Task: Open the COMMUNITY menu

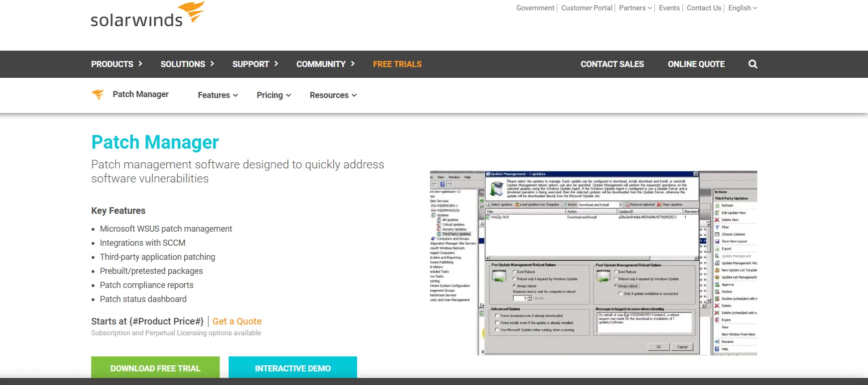Action: (326, 64)
